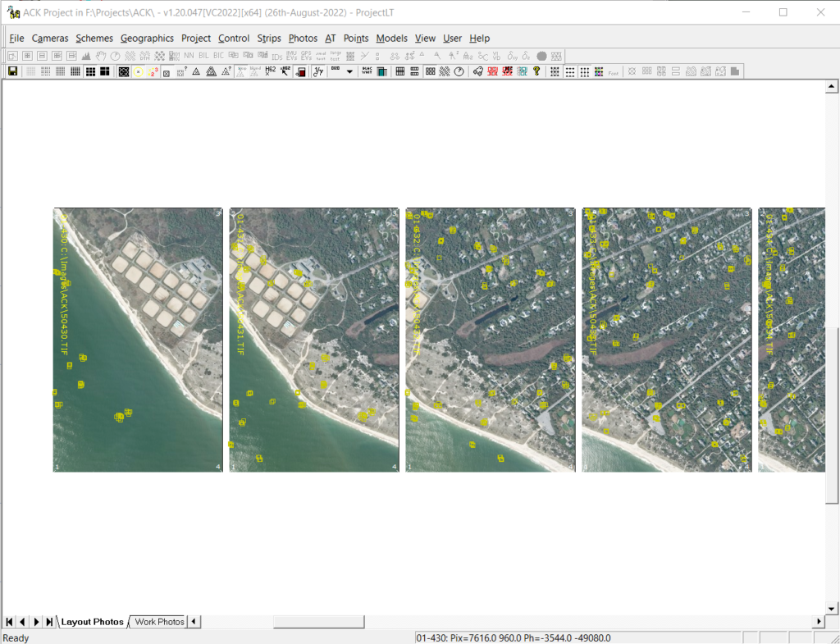840x644 pixels.
Task: Click the large text icon
Action: pyautogui.click(x=336, y=56)
